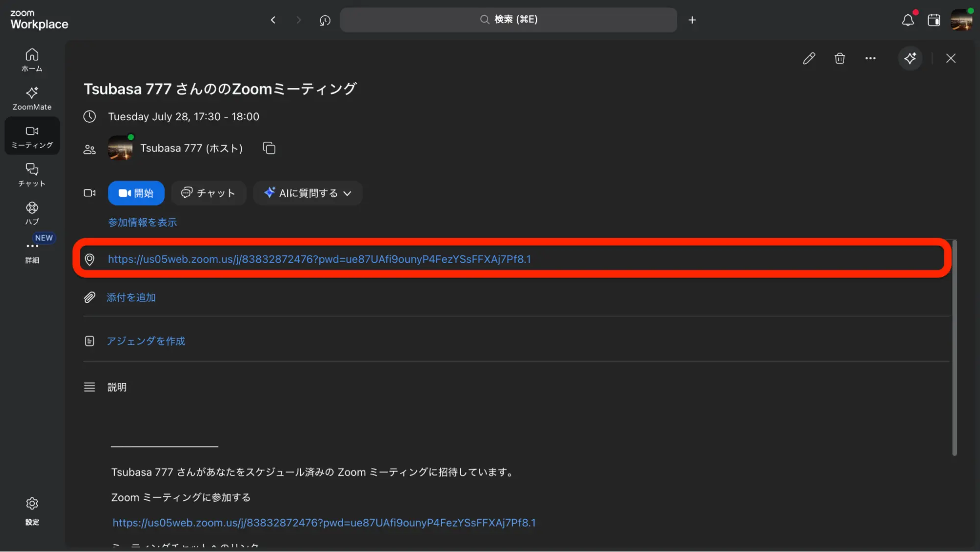Open the calendar icon in top bar
This screenshot has height=552, width=980.
click(x=934, y=20)
